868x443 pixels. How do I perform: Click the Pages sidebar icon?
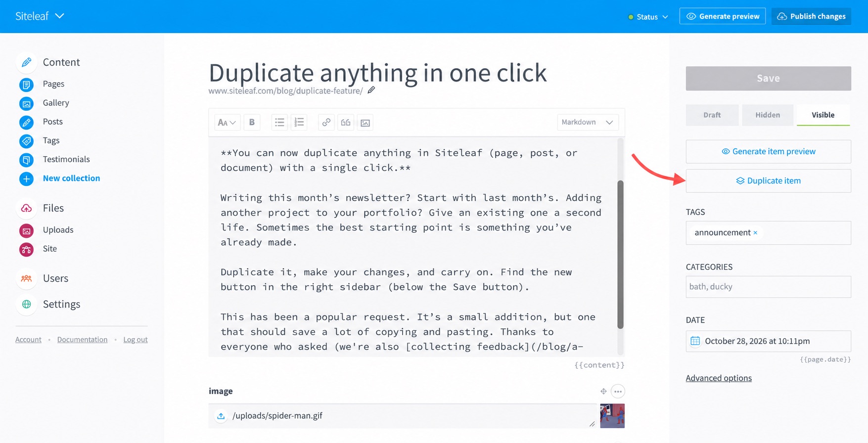pyautogui.click(x=27, y=85)
